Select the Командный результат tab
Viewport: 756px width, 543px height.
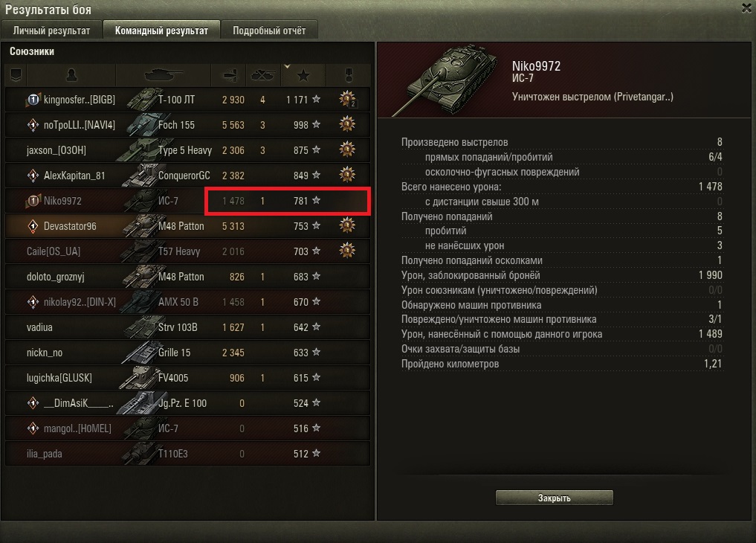point(161,30)
